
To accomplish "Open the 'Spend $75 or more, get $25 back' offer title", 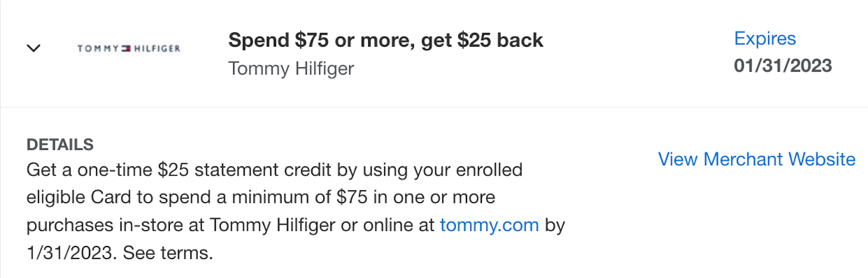I will click(x=385, y=40).
